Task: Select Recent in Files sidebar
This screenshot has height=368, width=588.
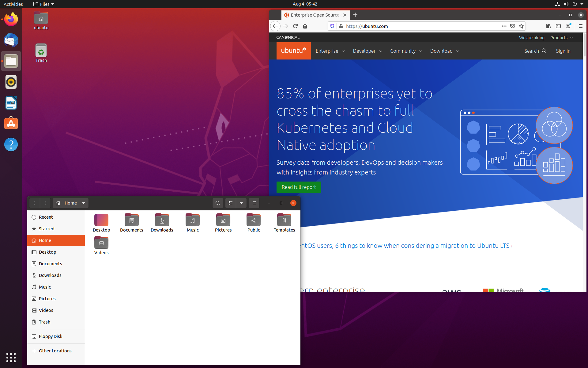Action: pos(56,217)
